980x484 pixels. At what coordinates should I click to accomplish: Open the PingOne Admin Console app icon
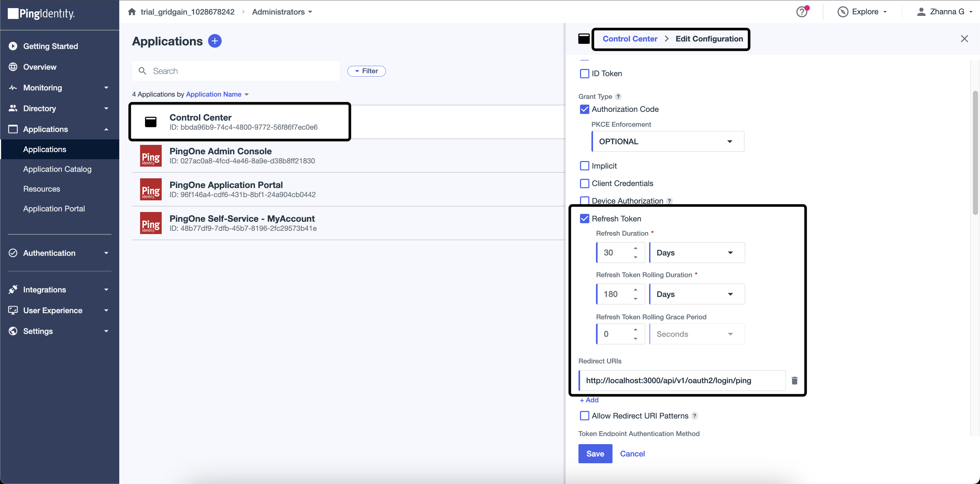click(151, 156)
